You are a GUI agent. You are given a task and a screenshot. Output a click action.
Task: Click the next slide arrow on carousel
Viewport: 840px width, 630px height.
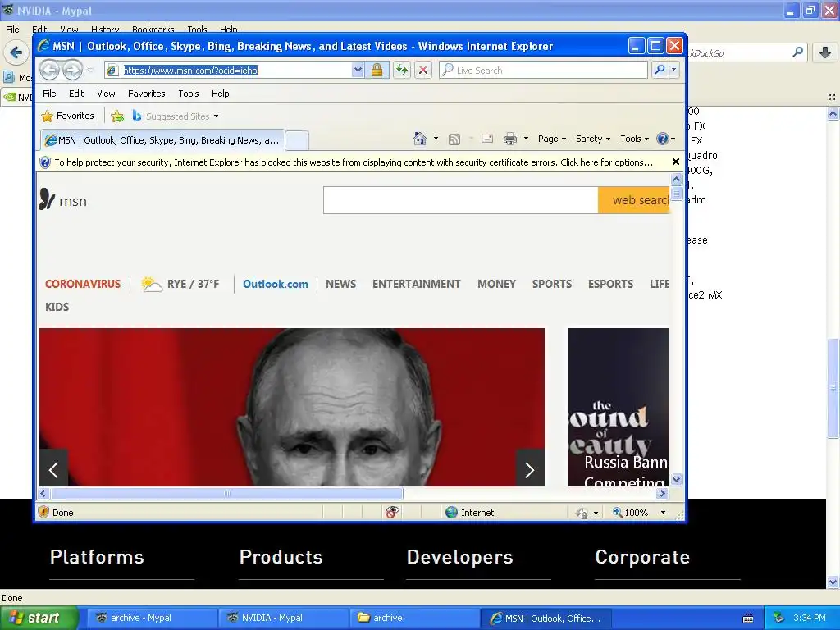pyautogui.click(x=530, y=470)
